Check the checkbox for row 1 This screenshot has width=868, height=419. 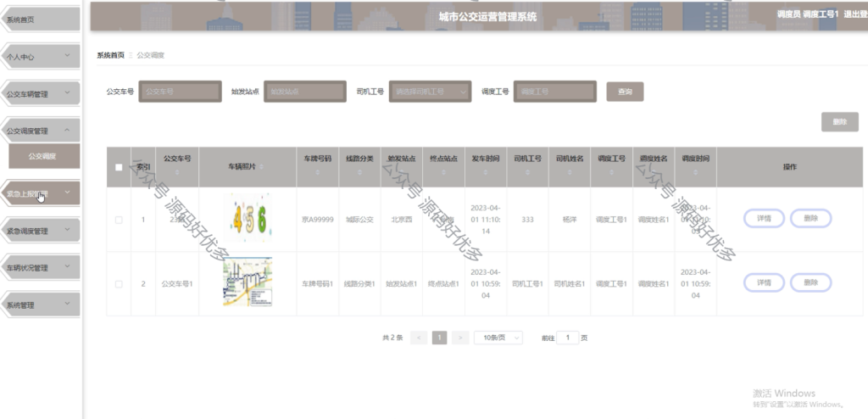pos(119,220)
